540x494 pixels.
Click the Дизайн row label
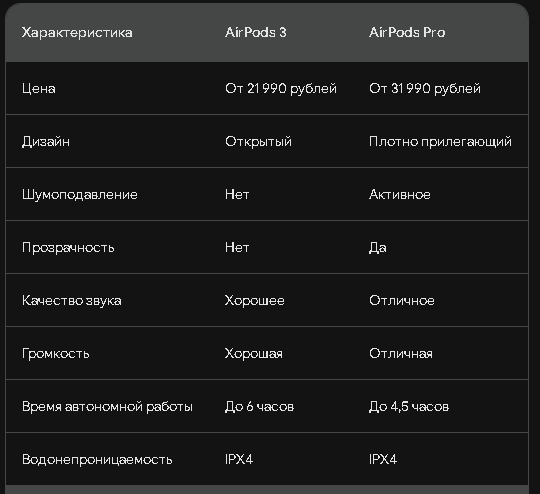(x=46, y=142)
